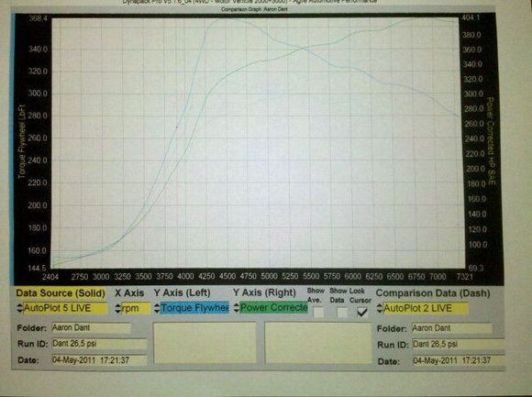Click the X Axis stepper arrows
The width and height of the screenshot is (532, 397).
pyautogui.click(x=117, y=308)
